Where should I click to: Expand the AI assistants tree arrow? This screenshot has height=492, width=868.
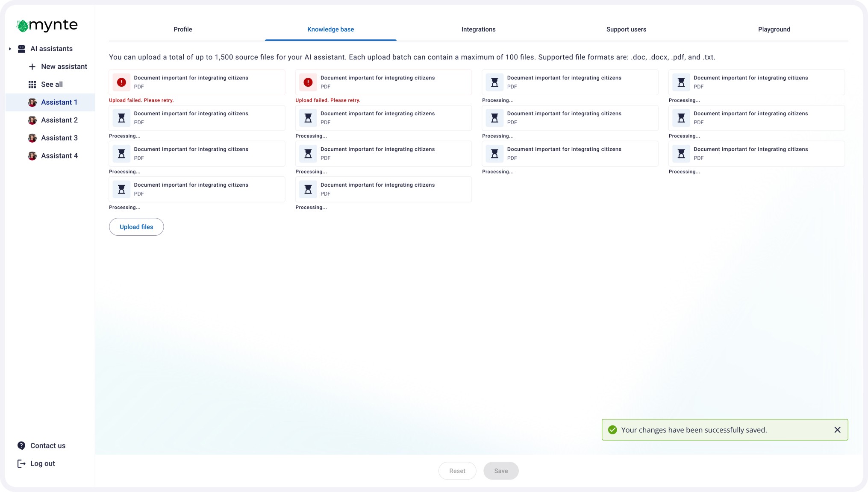10,49
